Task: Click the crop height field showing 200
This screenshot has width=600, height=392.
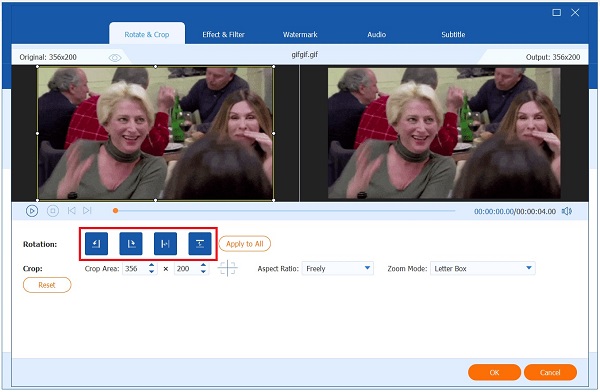Action: [187, 268]
